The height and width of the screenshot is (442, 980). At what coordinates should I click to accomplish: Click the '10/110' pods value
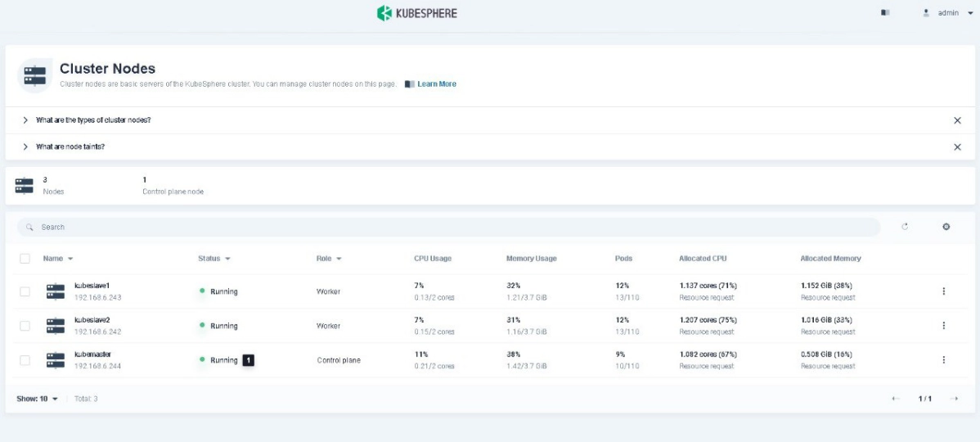tap(627, 367)
